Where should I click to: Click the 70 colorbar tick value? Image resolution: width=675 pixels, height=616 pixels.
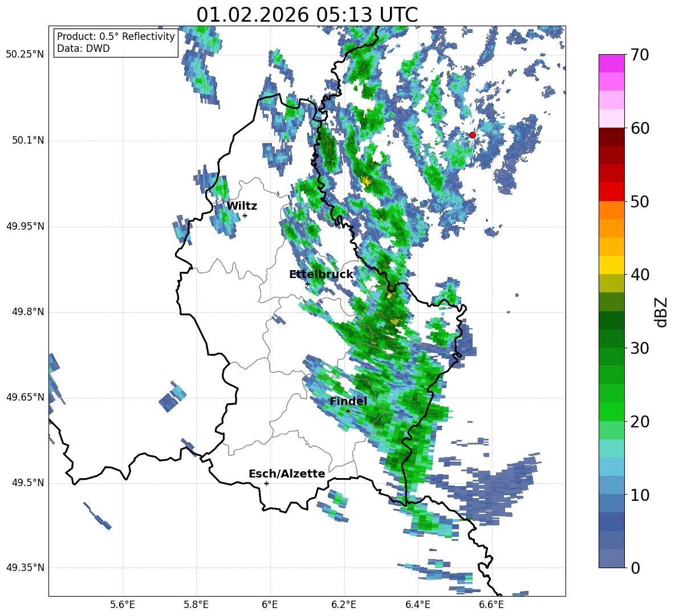click(x=640, y=55)
